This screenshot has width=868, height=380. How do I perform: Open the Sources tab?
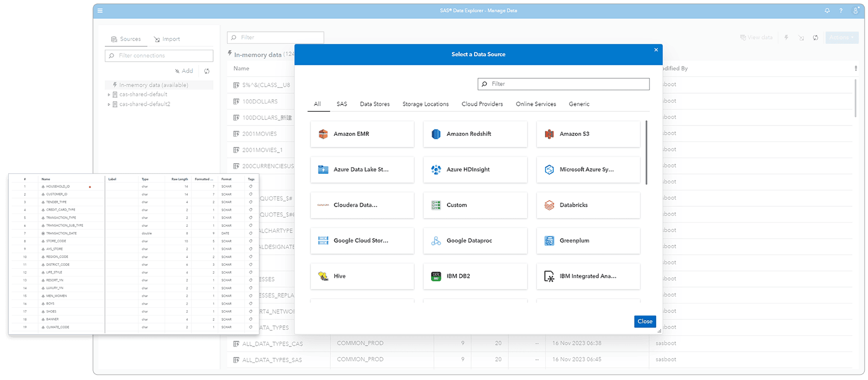[x=126, y=39]
